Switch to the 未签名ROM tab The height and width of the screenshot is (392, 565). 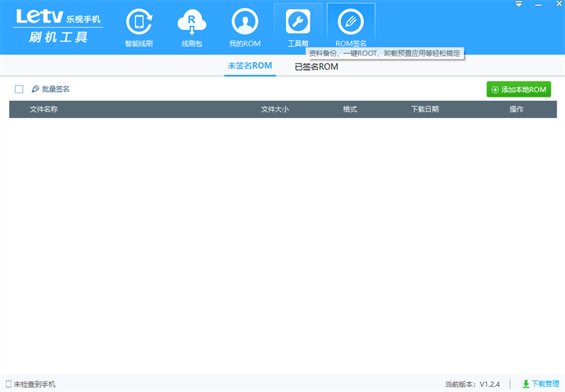250,66
